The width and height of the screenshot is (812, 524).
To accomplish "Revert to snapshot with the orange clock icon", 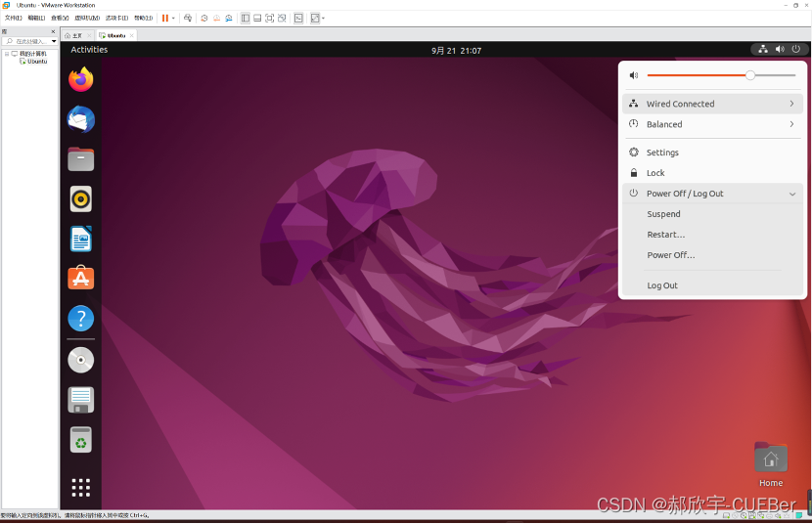I will [x=216, y=19].
